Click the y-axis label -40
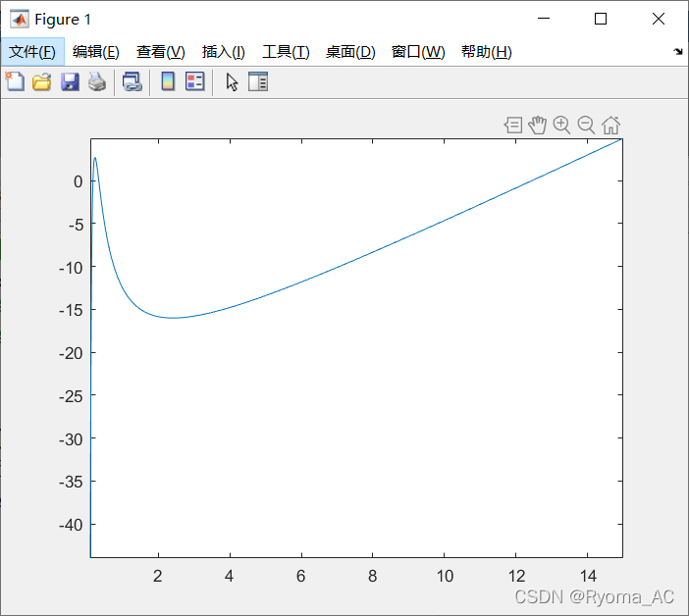This screenshot has height=616, width=689. click(x=71, y=525)
